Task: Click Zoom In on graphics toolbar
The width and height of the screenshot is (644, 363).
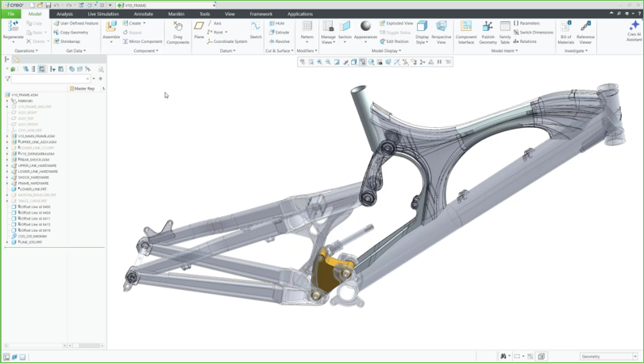Action: pos(319,62)
